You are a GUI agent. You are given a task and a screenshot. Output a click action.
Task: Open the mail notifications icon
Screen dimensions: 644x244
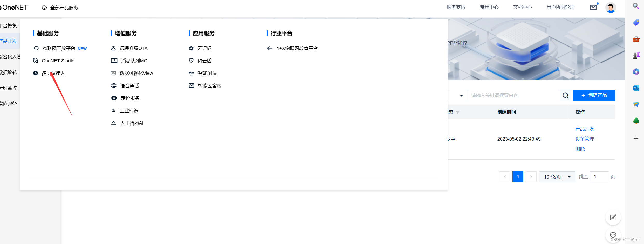(x=593, y=8)
